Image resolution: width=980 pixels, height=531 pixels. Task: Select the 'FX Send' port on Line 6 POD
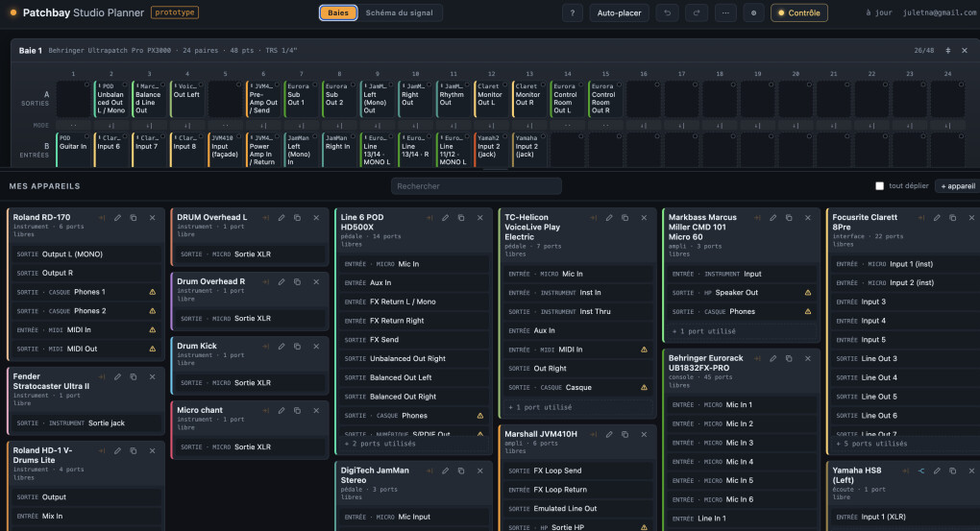point(412,340)
